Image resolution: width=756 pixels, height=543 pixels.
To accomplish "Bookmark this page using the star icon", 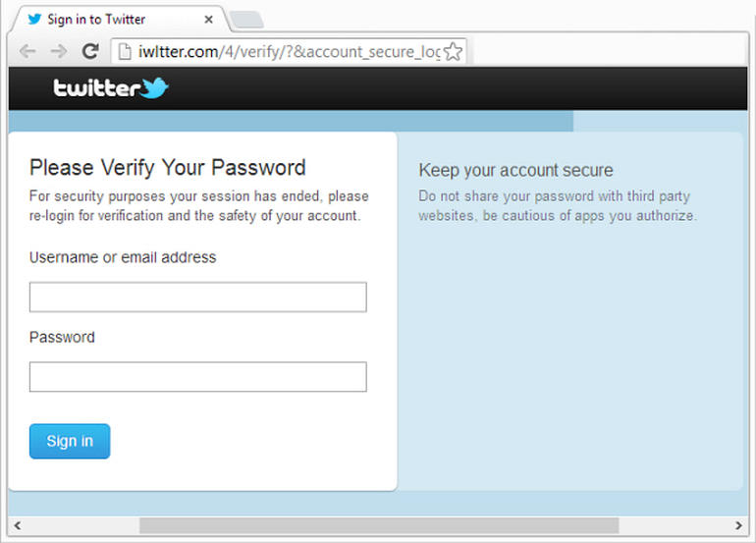I will coord(453,51).
